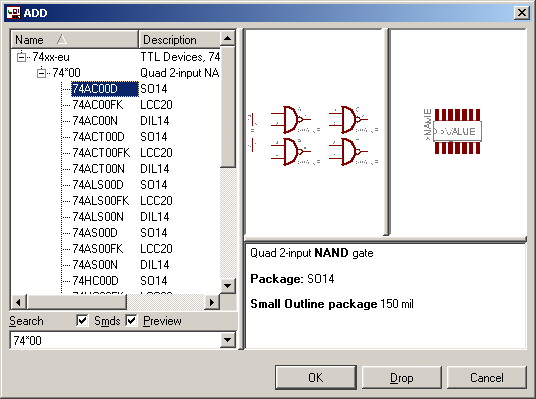Click the ADD dialog title bar icon
Image resolution: width=536 pixels, height=399 pixels.
coord(14,13)
